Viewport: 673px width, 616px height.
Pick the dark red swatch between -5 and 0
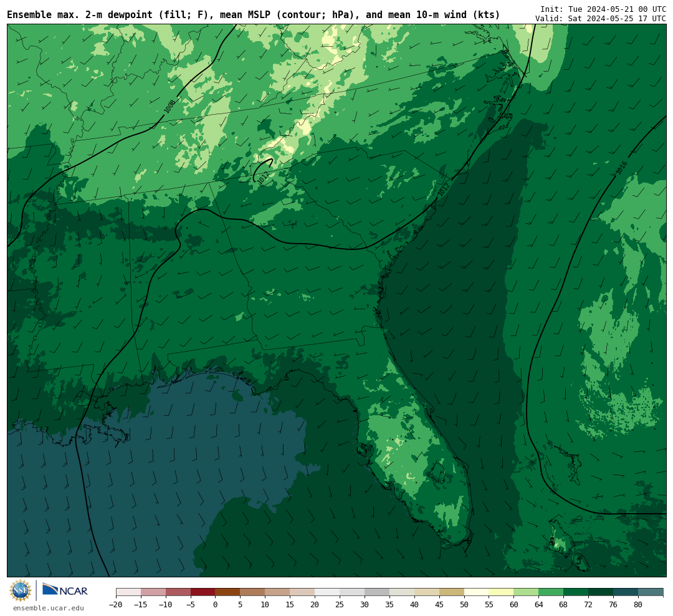click(203, 592)
